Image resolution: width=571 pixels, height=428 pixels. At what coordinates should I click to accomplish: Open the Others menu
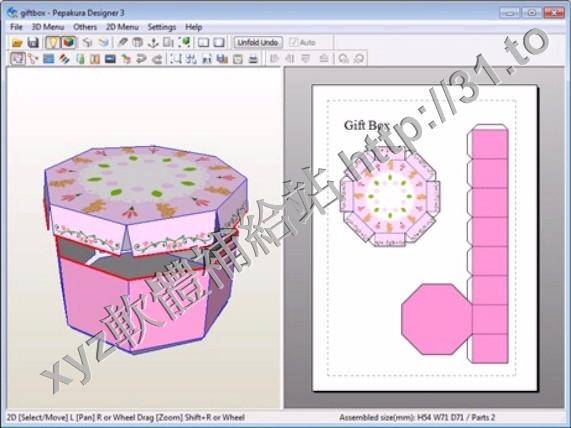85,27
